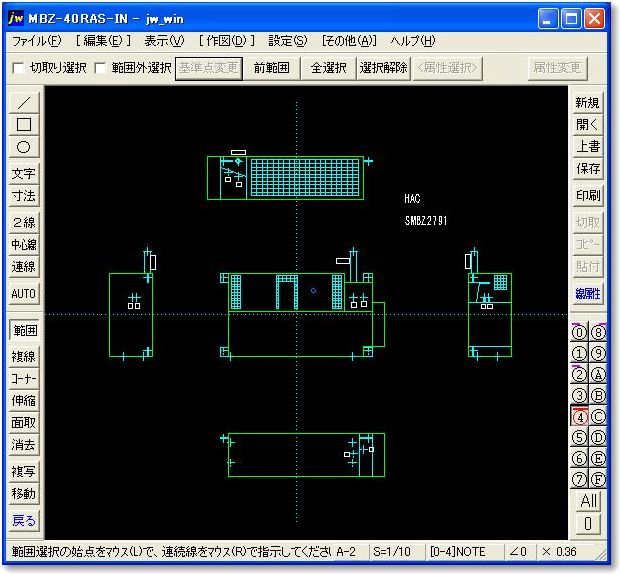Pick the 消去 erase tool

(24, 445)
